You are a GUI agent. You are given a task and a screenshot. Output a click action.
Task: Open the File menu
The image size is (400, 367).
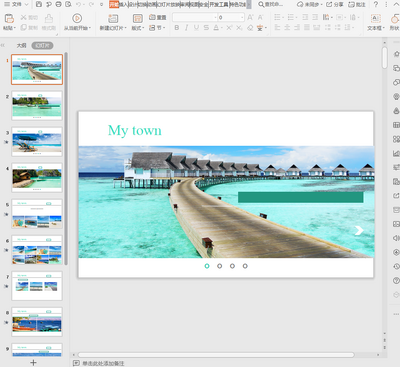16,4
